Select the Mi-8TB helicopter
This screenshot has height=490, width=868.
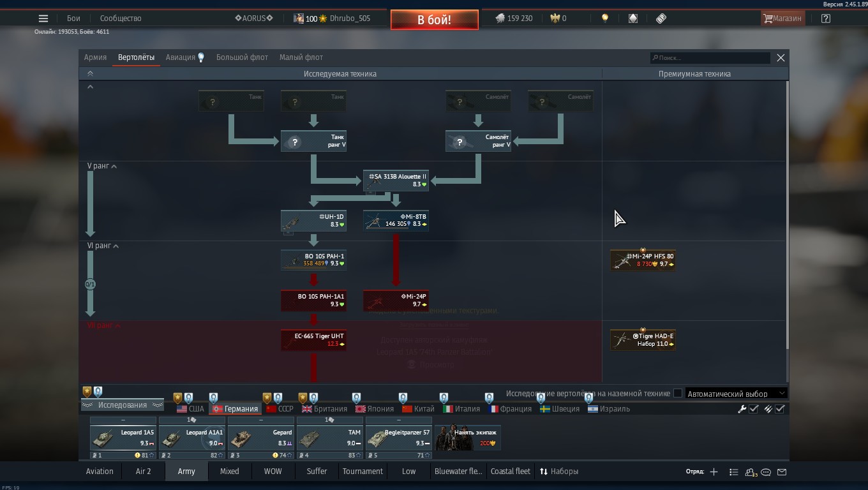click(x=396, y=221)
